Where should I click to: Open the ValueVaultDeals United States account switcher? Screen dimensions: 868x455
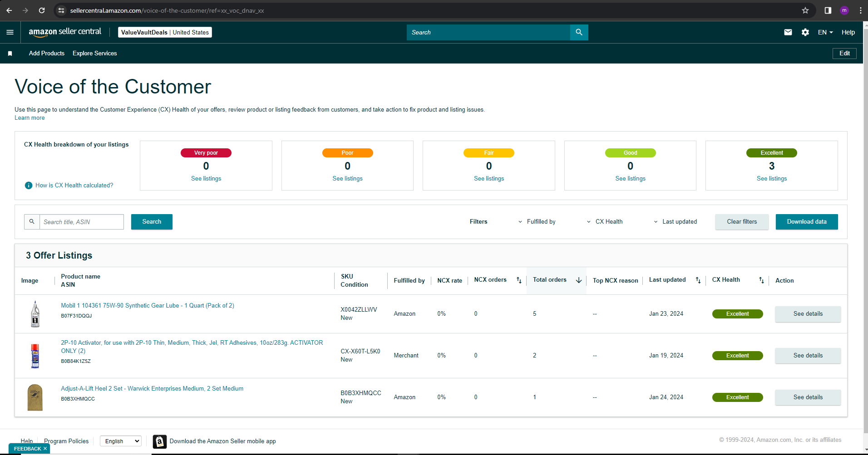tap(165, 32)
